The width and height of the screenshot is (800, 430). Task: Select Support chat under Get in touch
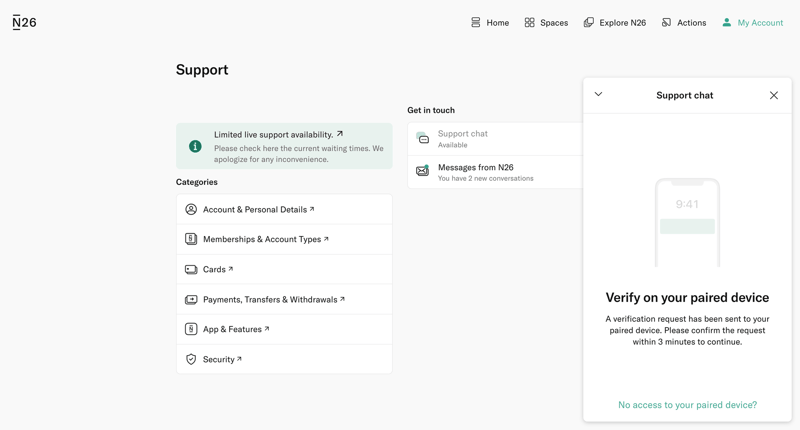pos(495,139)
